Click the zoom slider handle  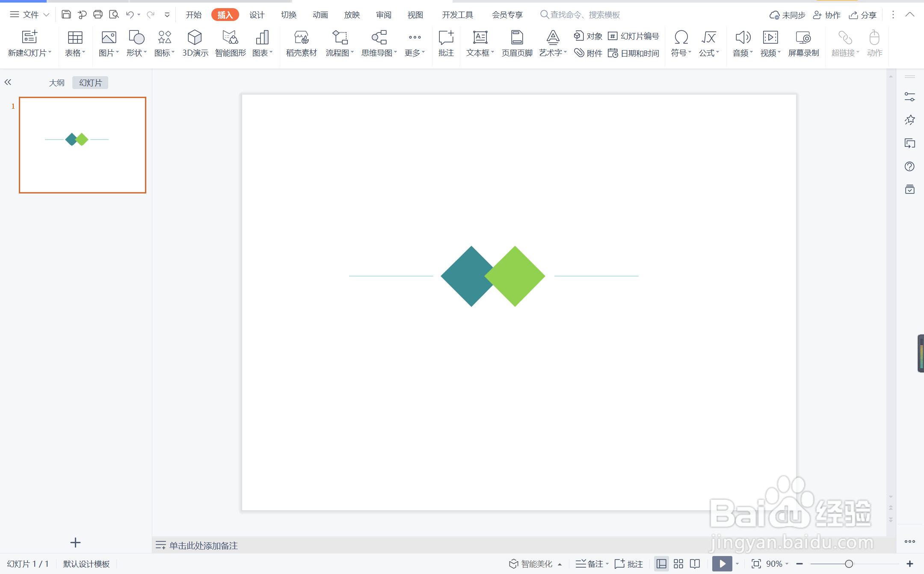(849, 564)
